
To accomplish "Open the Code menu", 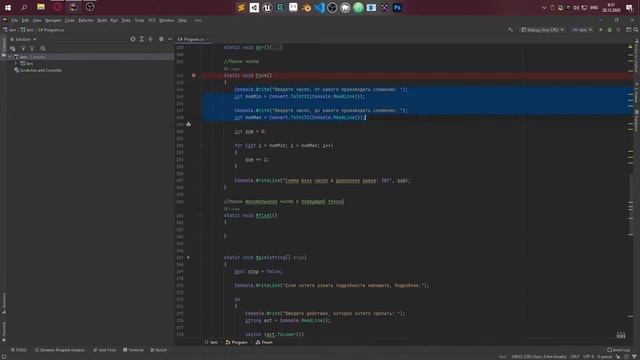I will [x=70, y=20].
